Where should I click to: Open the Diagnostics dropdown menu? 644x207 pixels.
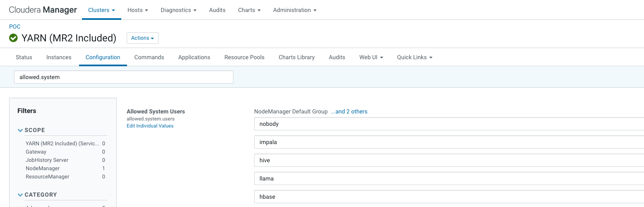(x=178, y=10)
